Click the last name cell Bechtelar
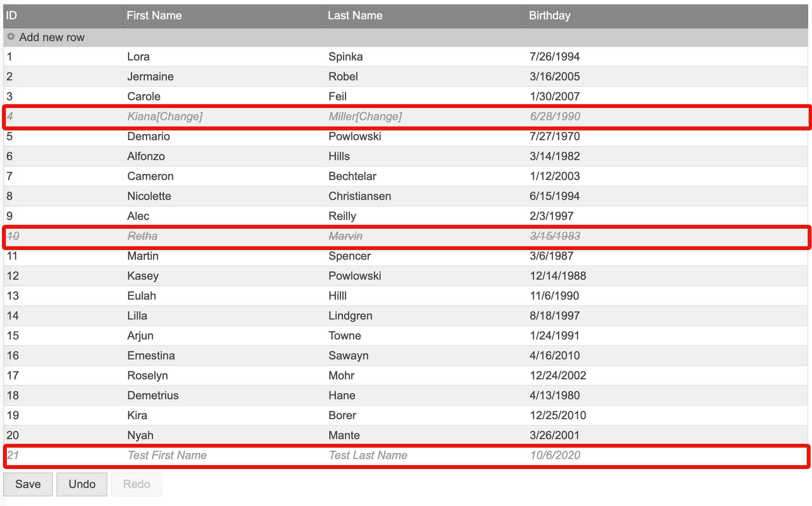The image size is (812, 506). [x=352, y=176]
